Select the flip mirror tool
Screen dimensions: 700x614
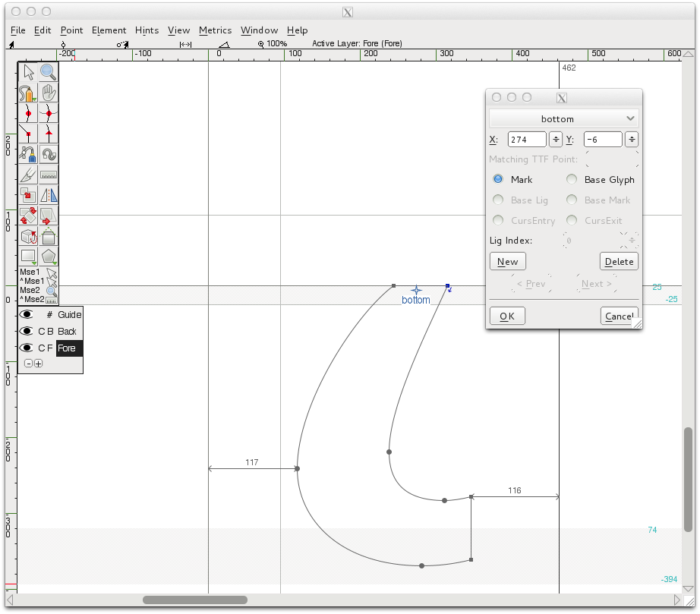click(49, 195)
